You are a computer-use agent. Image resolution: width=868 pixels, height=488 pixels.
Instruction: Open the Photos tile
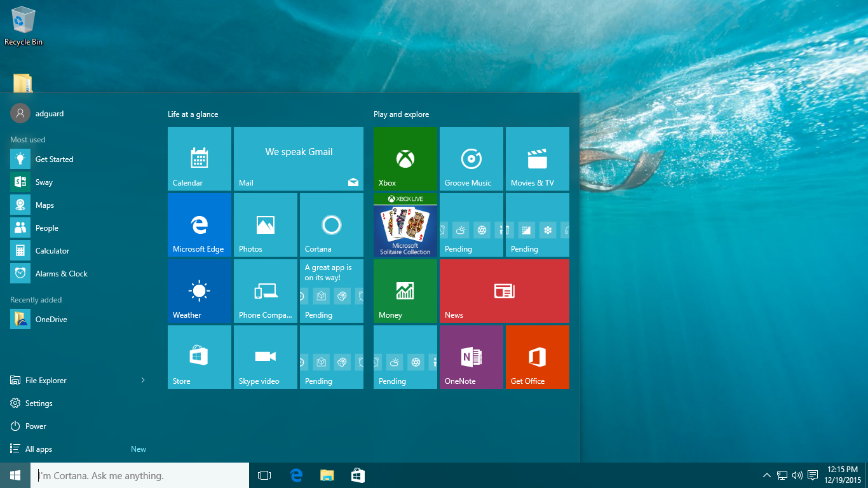[266, 225]
